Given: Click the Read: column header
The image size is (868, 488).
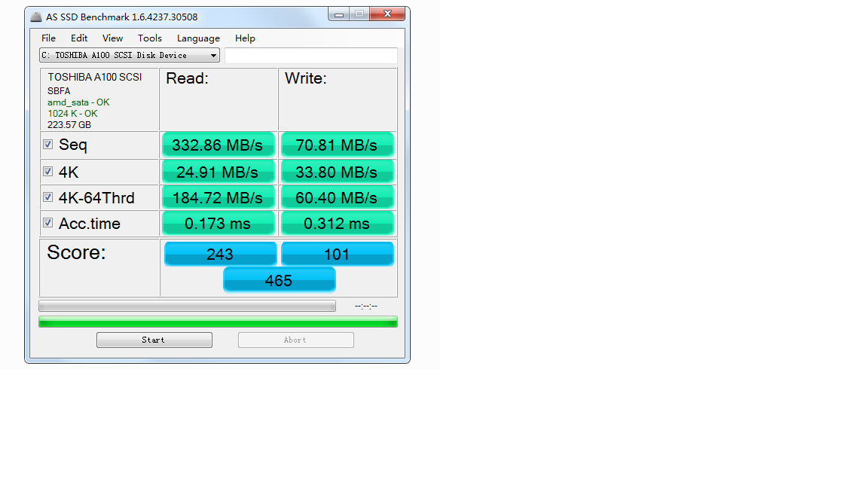Looking at the screenshot, I should click(187, 78).
